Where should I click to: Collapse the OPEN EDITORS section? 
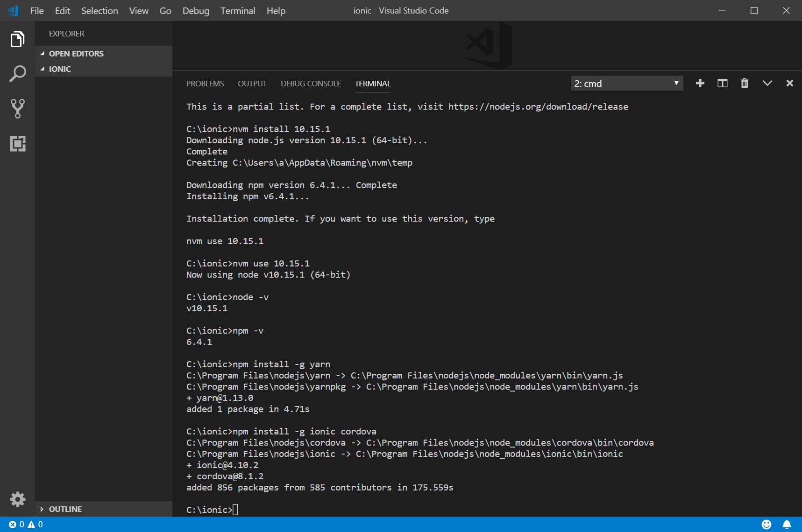click(76, 54)
